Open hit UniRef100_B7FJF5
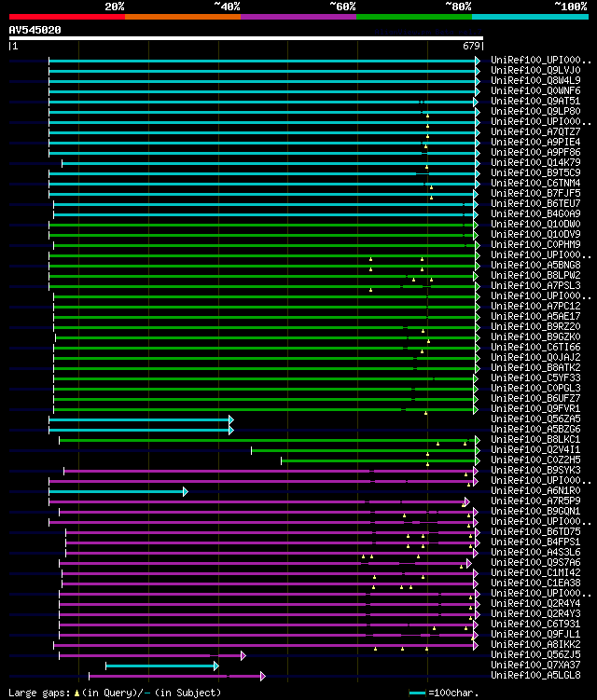Image resolution: width=597 pixels, height=700 pixels. [535, 193]
